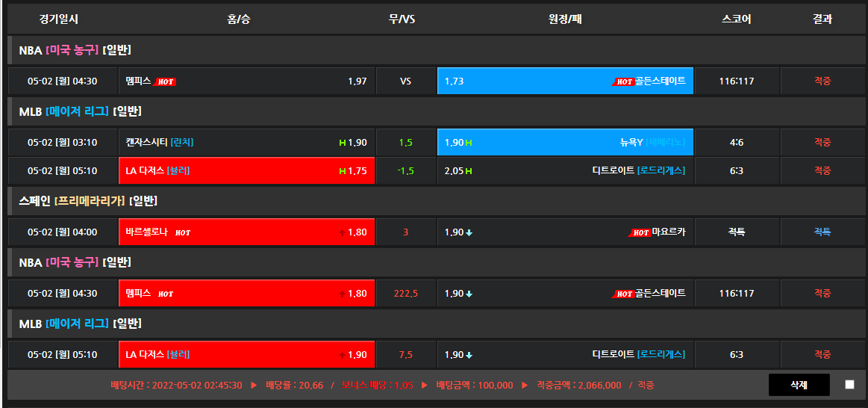
Task: Click the 적특 result for the 바르셀로나 match
Action: pyautogui.click(x=822, y=232)
